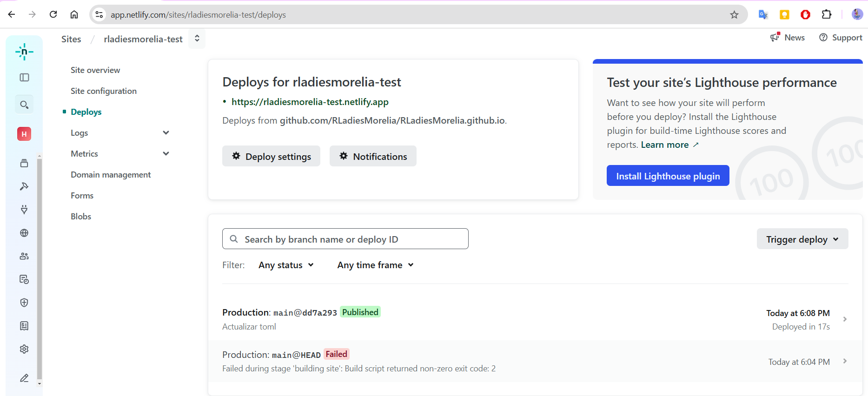Screen dimensions: 868x396
Task: Open the Blobs section
Action: pyautogui.click(x=81, y=216)
